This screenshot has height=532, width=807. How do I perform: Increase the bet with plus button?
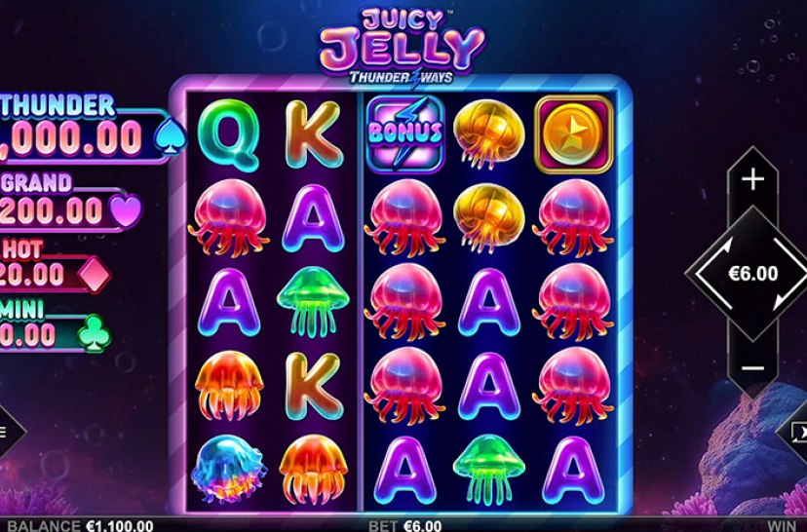point(752,179)
